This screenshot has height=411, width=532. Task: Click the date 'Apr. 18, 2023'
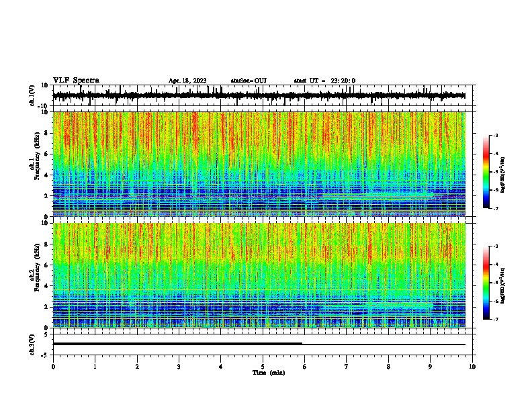pyautogui.click(x=187, y=81)
